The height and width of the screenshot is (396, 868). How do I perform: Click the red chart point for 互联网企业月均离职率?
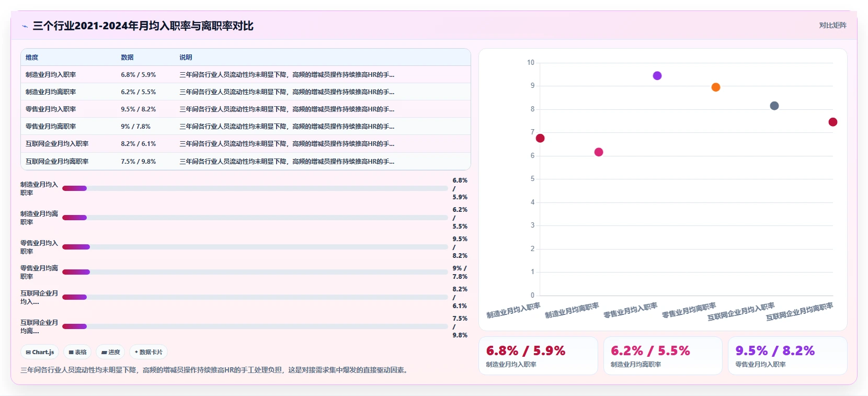point(833,122)
